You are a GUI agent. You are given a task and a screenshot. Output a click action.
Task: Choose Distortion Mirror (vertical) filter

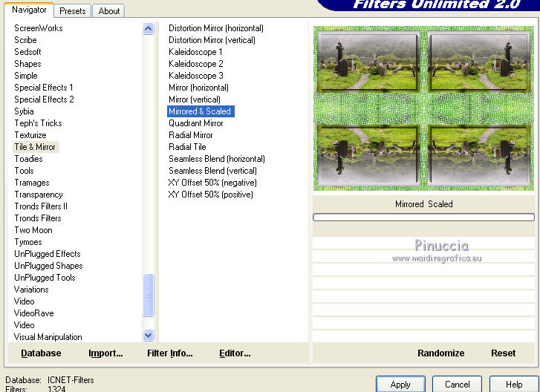[x=212, y=40]
